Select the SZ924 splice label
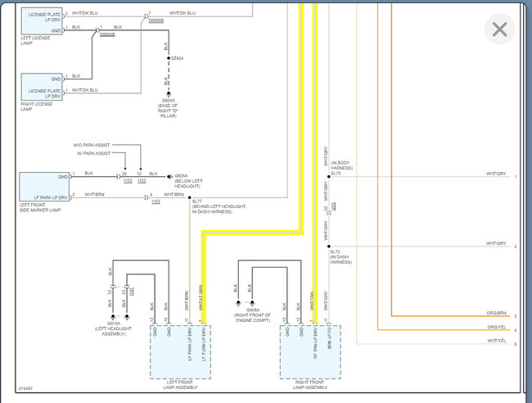This screenshot has height=403, width=532. (177, 58)
